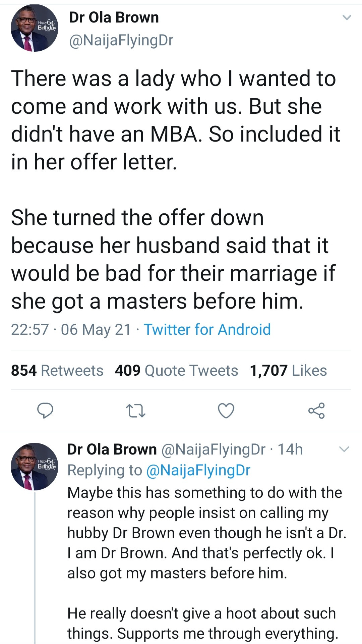
Task: Tap @NaijaFlyingDr mention in Replying to
Action: click(198, 470)
